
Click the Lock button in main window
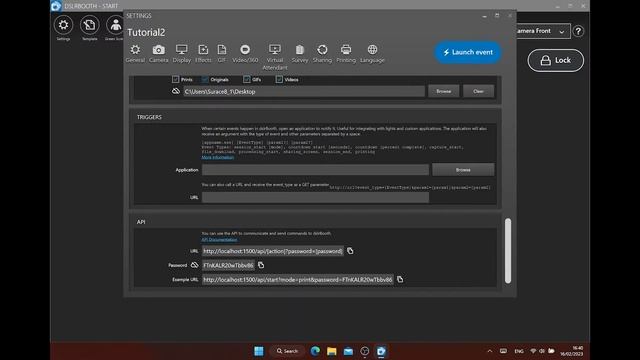(x=556, y=60)
